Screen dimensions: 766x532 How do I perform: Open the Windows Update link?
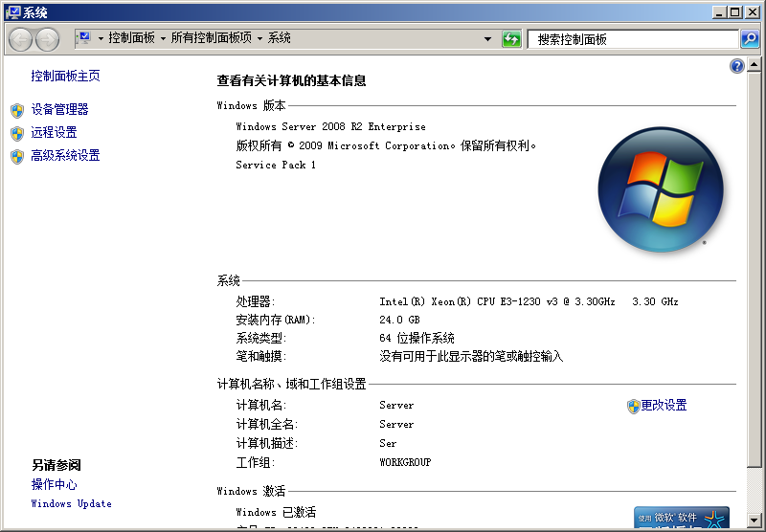[x=71, y=504]
